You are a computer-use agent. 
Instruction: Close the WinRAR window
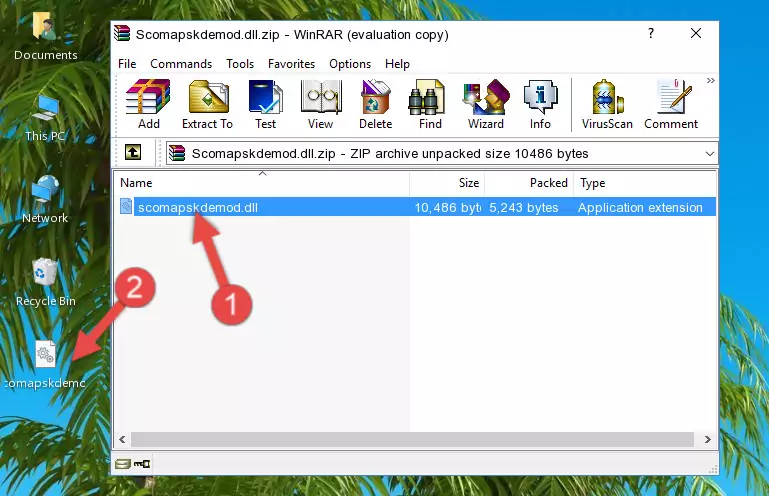(695, 33)
